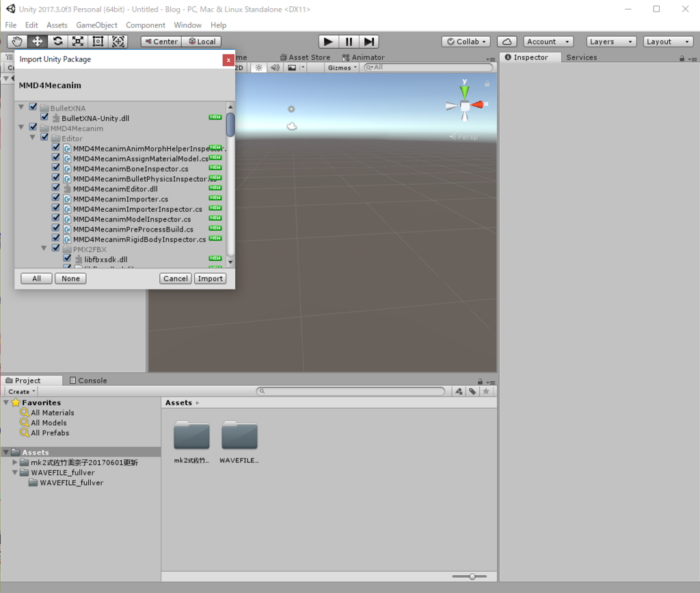Select the Rotate tool
The height and width of the screenshot is (593, 700).
point(57,42)
